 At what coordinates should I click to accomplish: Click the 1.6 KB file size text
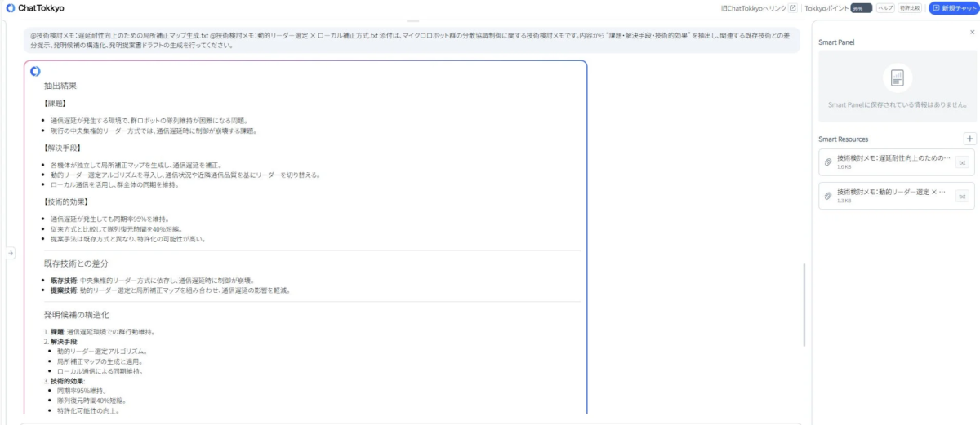pyautogui.click(x=844, y=166)
